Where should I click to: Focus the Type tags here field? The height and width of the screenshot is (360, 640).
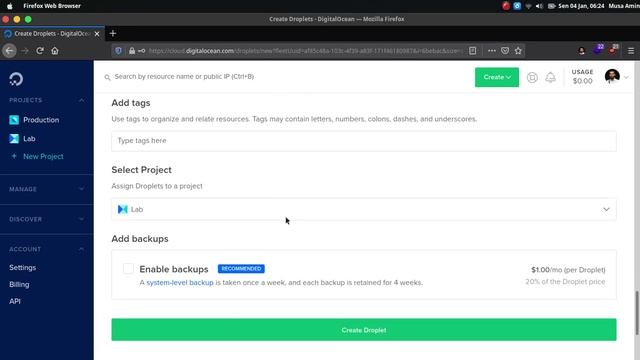(364, 141)
